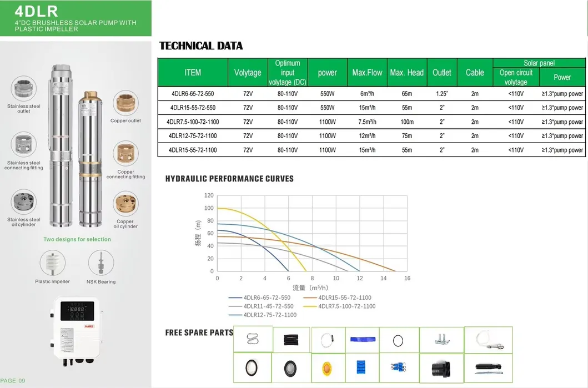The height and width of the screenshot is (388, 588).
Task: Click the TECHNICAL DATA heading
Action: coord(201,46)
